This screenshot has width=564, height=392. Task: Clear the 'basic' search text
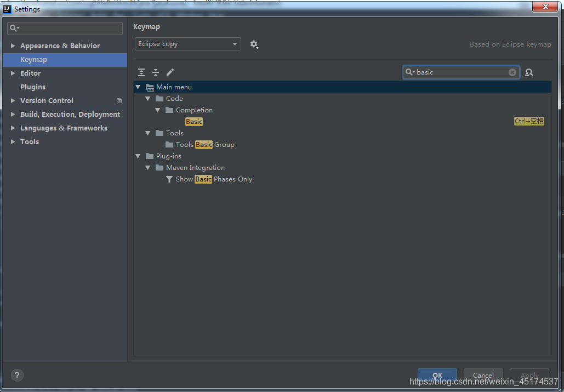point(512,73)
